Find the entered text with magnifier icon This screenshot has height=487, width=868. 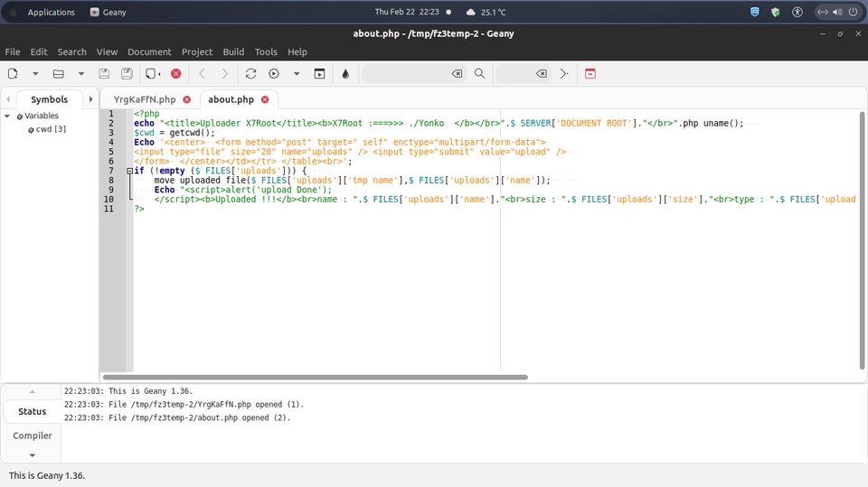click(x=479, y=73)
